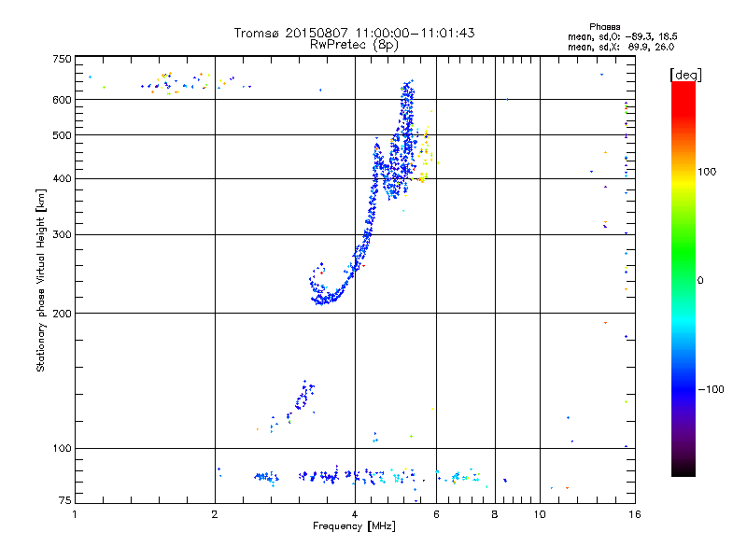Click the colorbar label "100"

click(707, 172)
